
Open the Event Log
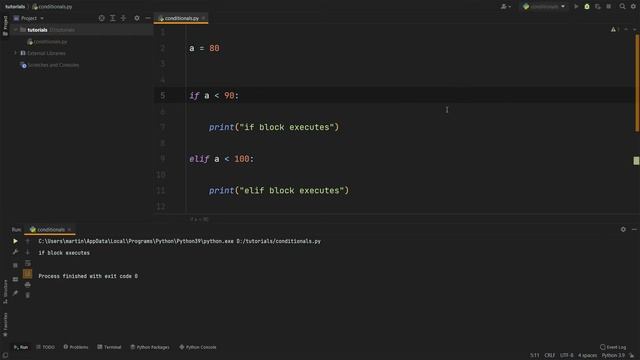tap(613, 347)
